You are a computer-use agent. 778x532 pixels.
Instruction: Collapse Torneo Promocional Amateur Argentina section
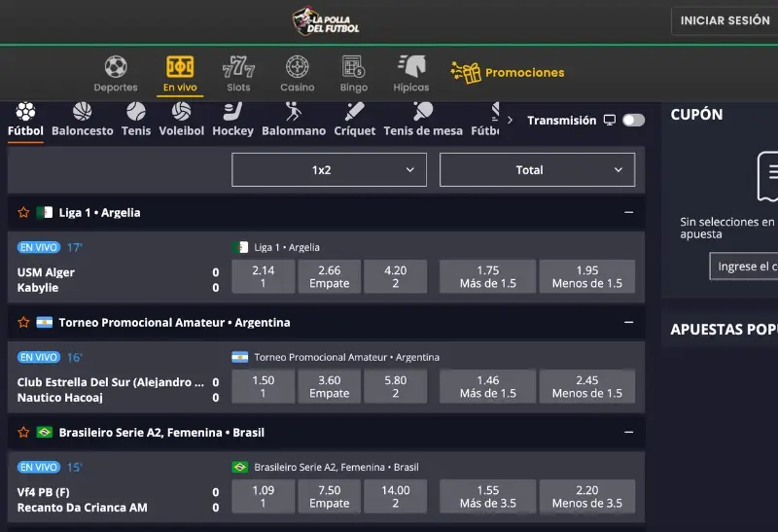(628, 322)
